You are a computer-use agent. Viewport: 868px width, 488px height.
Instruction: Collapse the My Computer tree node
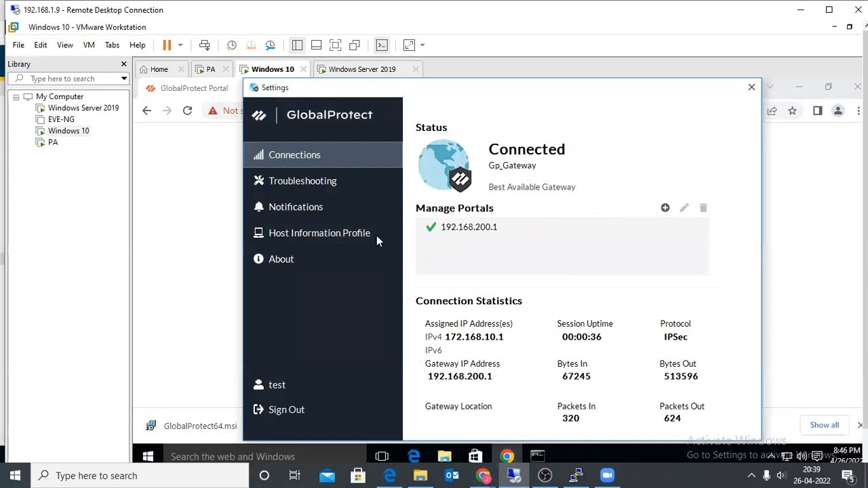16,97
